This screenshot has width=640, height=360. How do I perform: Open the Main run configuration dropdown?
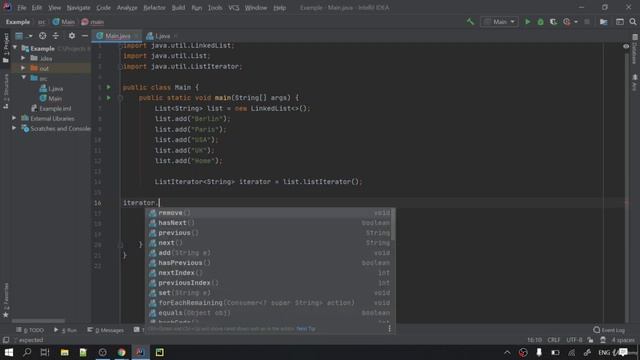pos(499,22)
